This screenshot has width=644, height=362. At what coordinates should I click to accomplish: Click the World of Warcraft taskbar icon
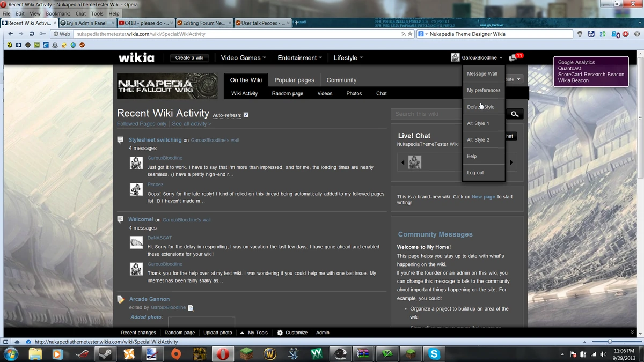point(269,354)
